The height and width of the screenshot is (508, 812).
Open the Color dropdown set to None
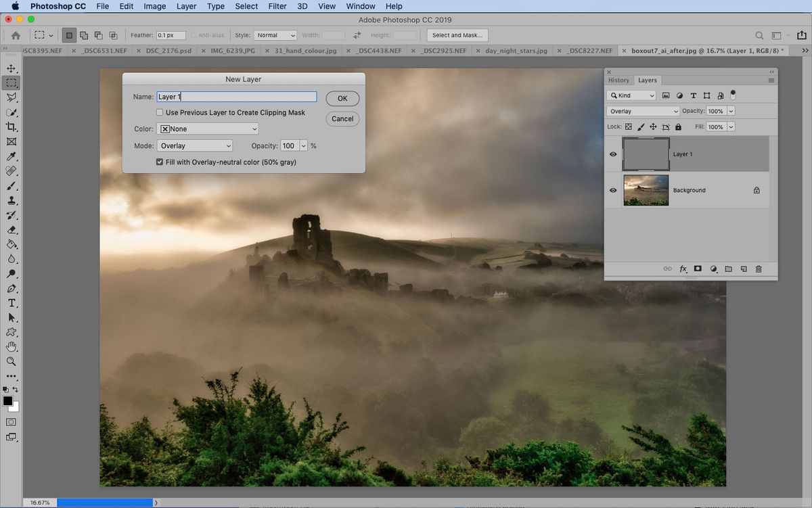click(208, 129)
